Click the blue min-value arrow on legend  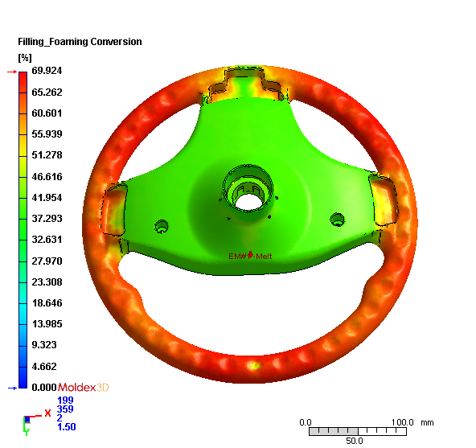pos(12,388)
